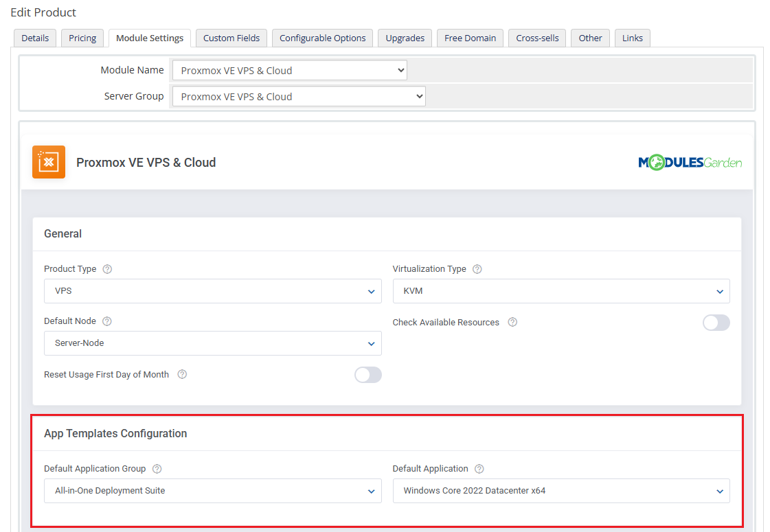
Task: Click the Check Available Resources label
Action: point(446,323)
